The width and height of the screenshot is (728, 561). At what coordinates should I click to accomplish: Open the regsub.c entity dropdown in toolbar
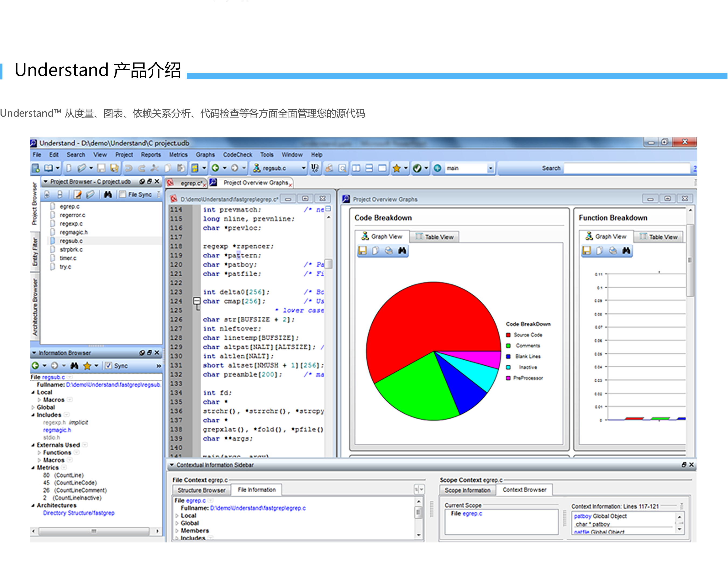coord(303,168)
